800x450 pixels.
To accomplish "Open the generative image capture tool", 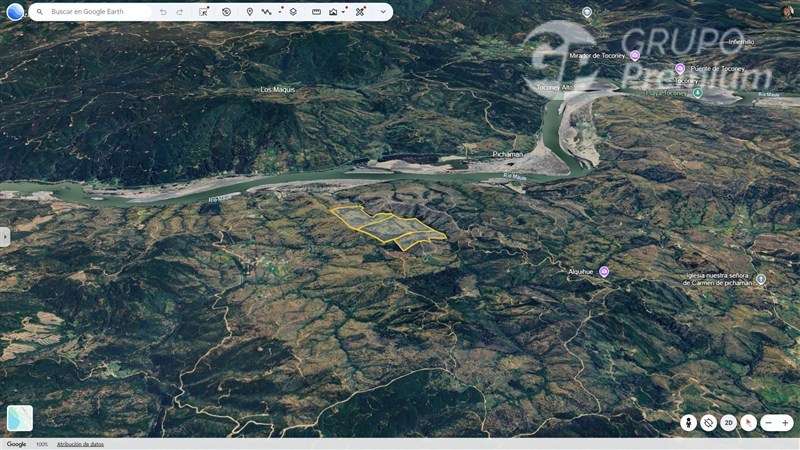I will (x=204, y=12).
